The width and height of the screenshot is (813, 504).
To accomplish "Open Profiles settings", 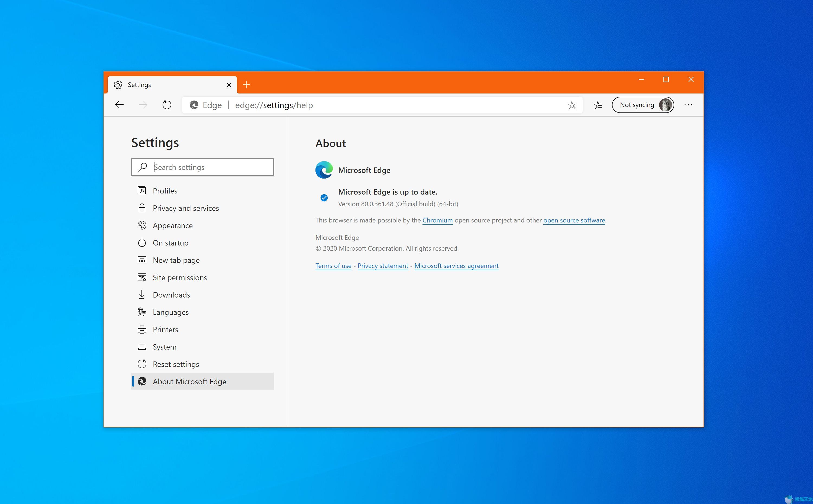I will pos(203,191).
